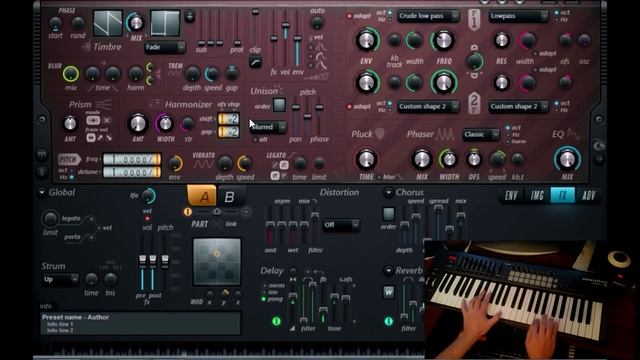640x360 pixels.
Task: Open the Lowpass resonance type dropdown
Action: point(518,16)
